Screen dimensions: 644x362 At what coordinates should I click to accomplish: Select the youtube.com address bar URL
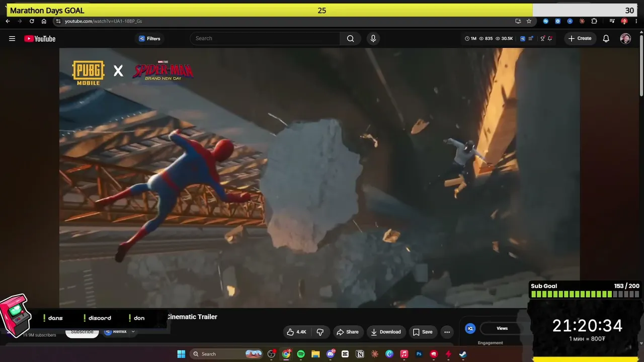(103, 21)
